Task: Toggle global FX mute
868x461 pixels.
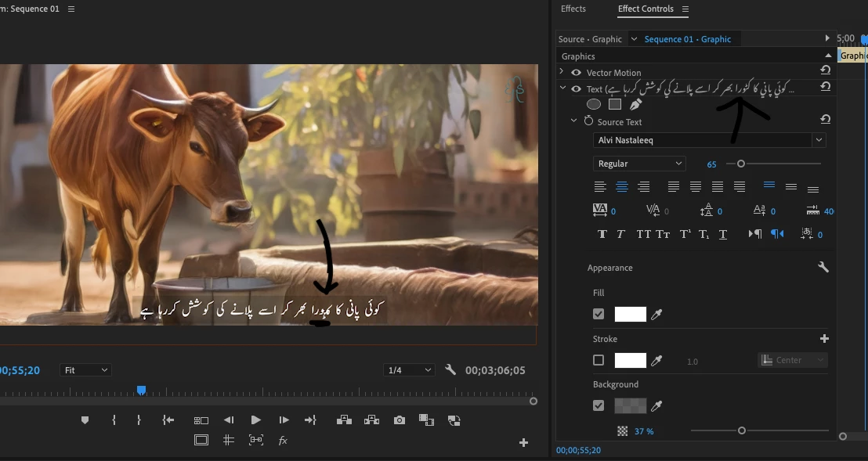Action: 283,441
